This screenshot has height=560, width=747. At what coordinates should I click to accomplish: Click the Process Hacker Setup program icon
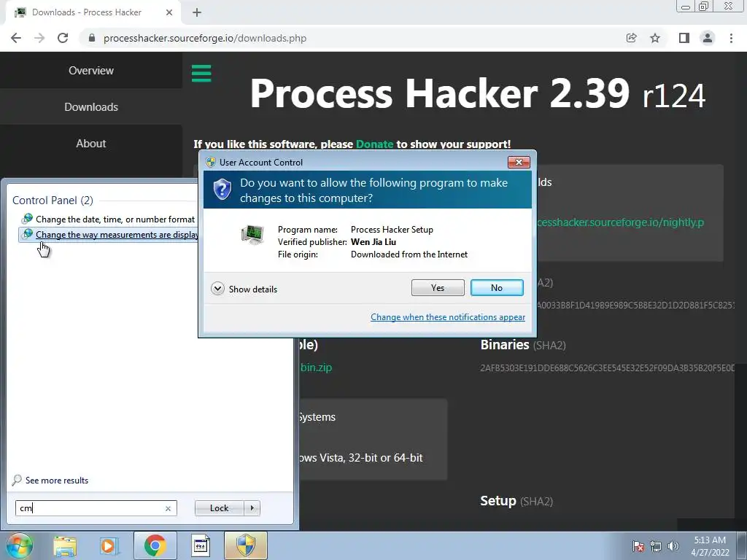click(x=252, y=235)
